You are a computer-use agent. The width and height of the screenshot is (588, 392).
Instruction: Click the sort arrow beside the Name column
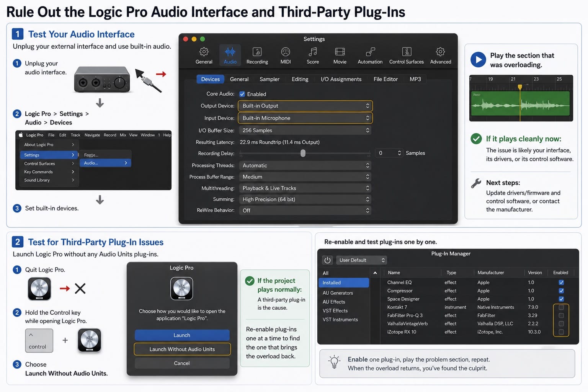(375, 273)
